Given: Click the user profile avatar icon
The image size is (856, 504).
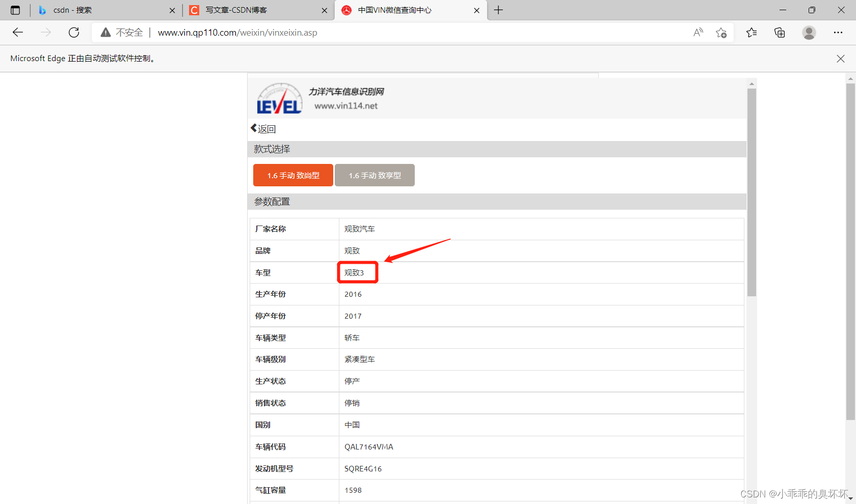Looking at the screenshot, I should click(x=809, y=33).
